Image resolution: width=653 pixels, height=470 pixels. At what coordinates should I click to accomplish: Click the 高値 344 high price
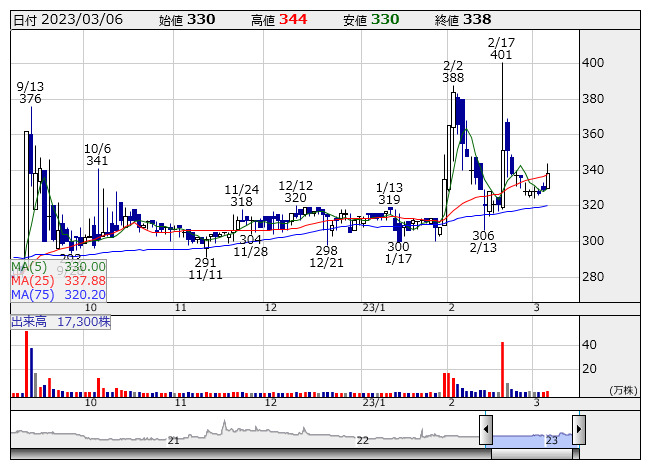(x=279, y=20)
